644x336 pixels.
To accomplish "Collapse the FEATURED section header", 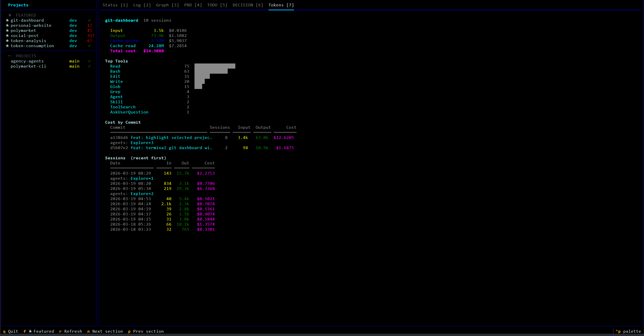I will click(x=26, y=15).
